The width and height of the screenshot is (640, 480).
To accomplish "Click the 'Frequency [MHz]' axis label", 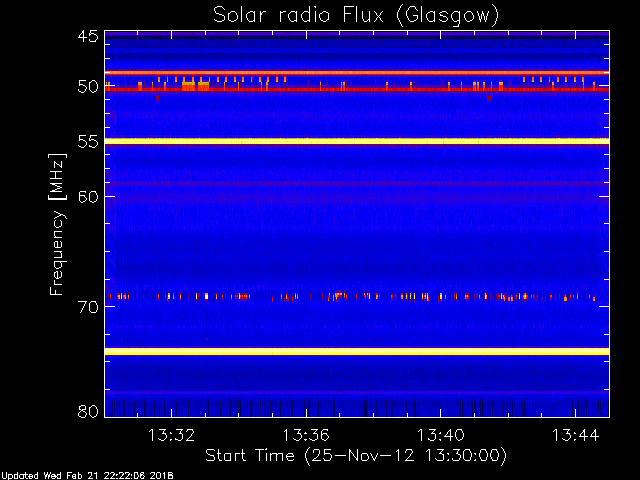I will tap(57, 224).
